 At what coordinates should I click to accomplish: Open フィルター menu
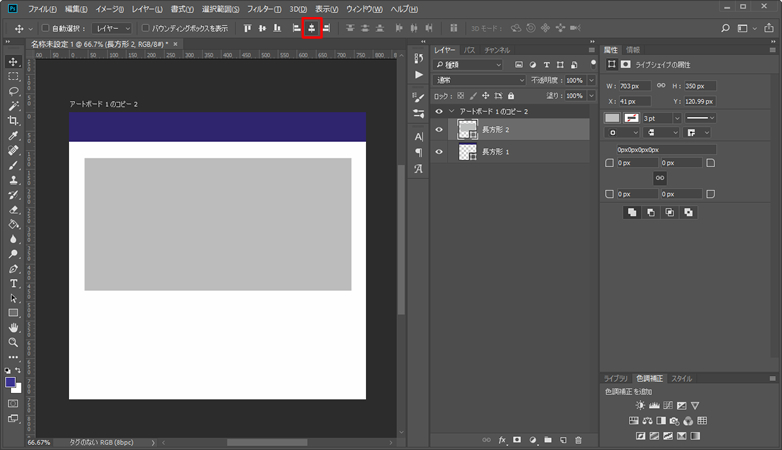(264, 9)
